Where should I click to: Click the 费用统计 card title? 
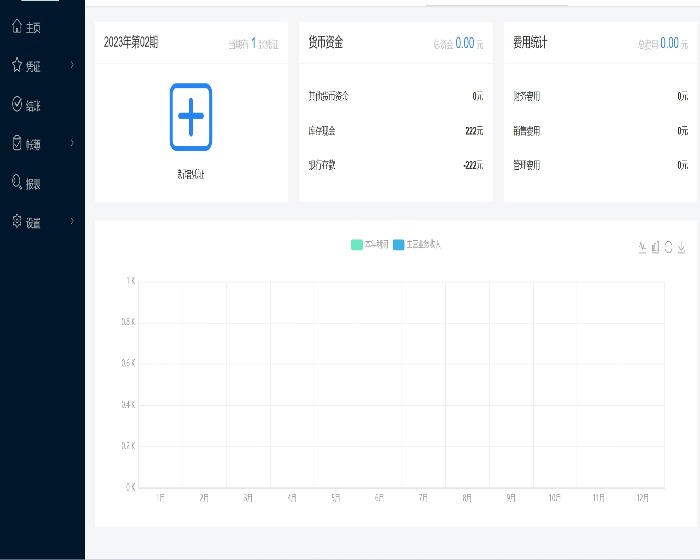[x=530, y=42]
